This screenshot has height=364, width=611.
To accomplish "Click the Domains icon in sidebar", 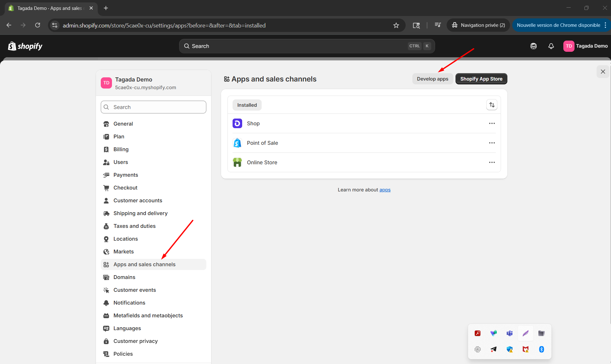I will pos(106,277).
